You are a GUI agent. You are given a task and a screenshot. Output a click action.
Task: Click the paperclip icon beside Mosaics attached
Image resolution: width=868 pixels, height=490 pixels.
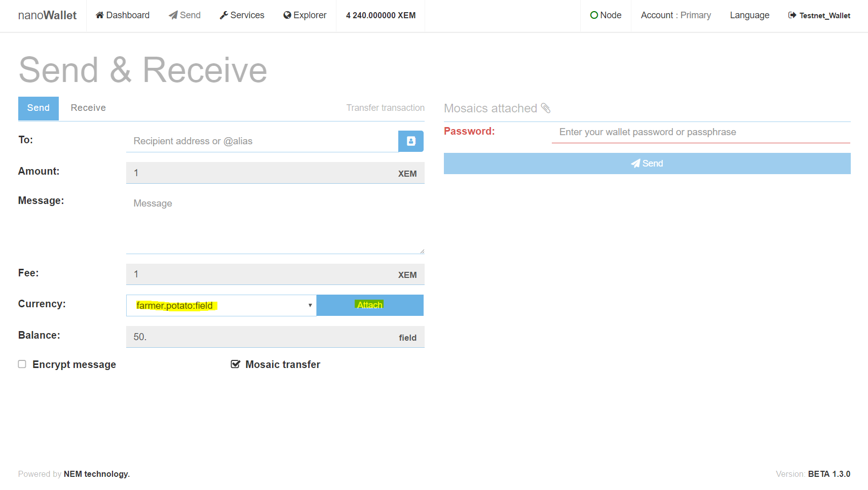pos(546,108)
